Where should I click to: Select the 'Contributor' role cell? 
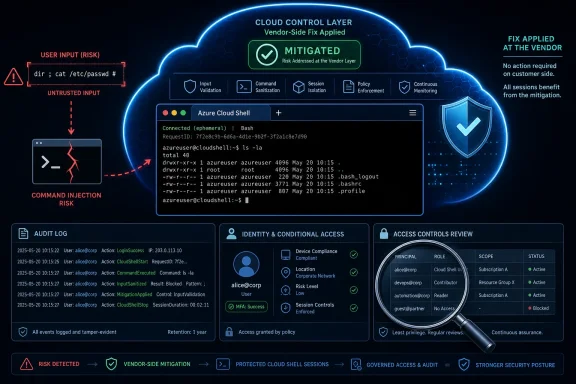click(445, 283)
